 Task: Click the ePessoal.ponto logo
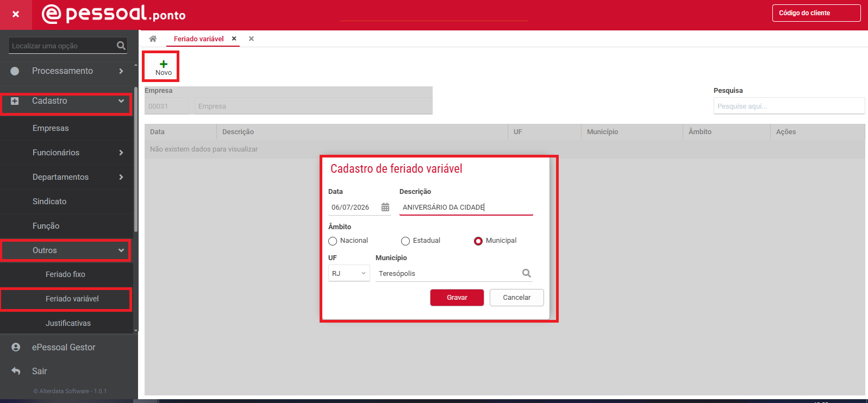point(114,14)
